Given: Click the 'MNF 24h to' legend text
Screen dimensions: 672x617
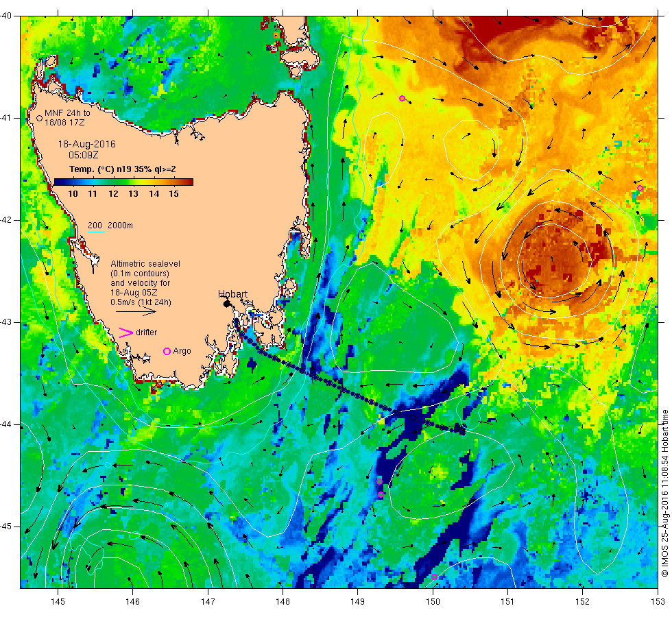Looking at the screenshot, I should [67, 113].
